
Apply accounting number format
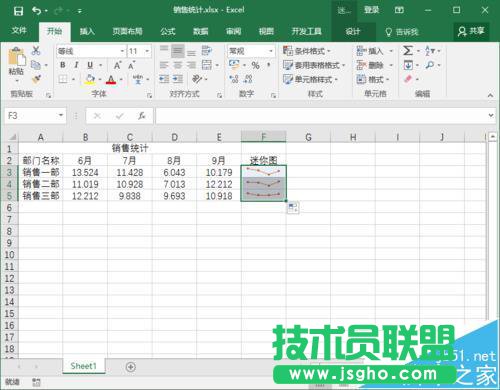234,65
